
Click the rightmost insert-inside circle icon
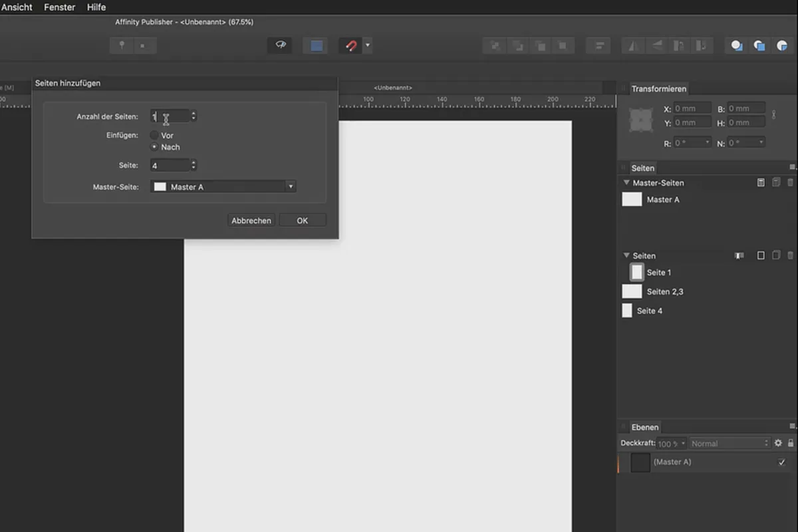pyautogui.click(x=782, y=46)
